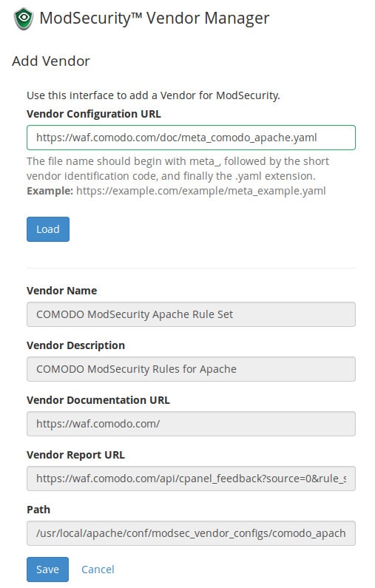Click the Path input field

[x=191, y=533]
